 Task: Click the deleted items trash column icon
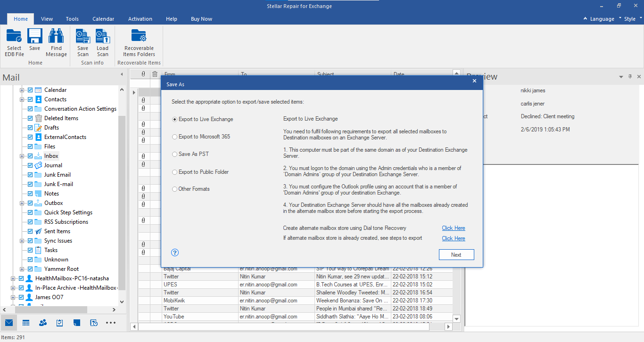(155, 74)
